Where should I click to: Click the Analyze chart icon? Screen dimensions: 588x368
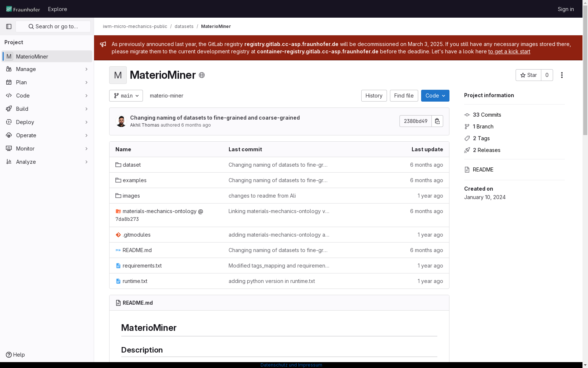coord(9,162)
